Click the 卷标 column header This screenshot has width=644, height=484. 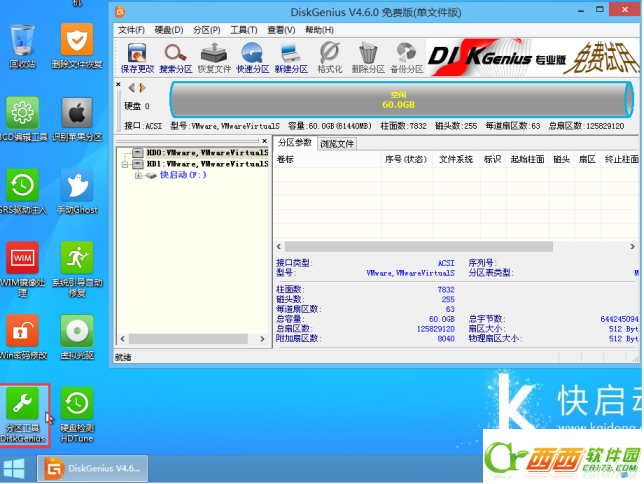coord(327,159)
